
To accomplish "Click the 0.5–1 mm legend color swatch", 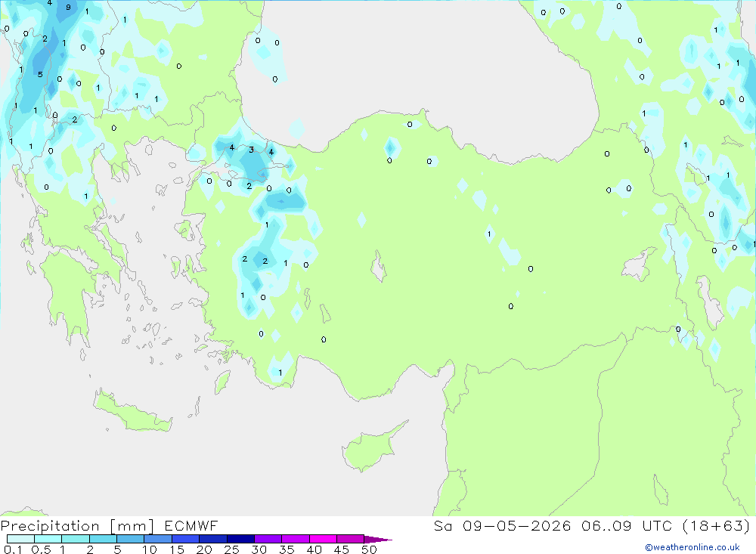I will [x=48, y=539].
